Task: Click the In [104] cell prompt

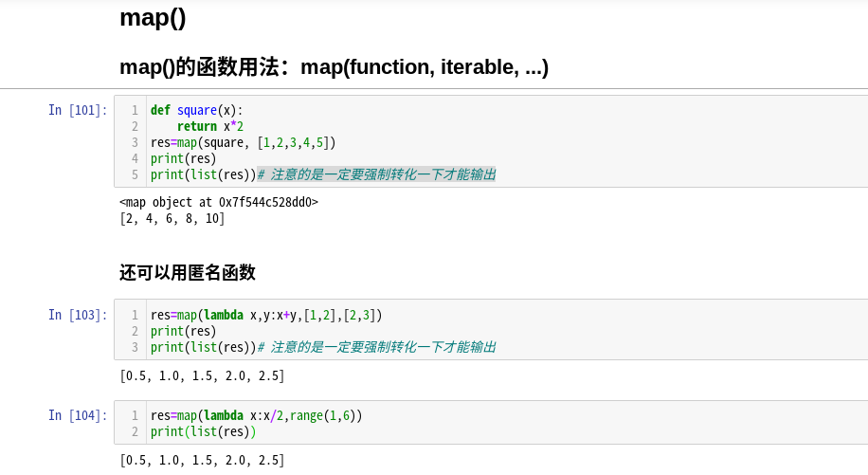Action: point(78,415)
